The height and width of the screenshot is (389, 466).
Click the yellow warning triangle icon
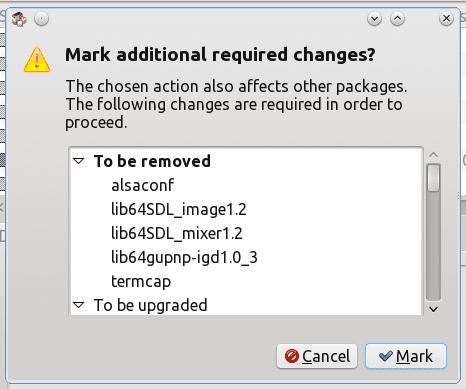(37, 60)
